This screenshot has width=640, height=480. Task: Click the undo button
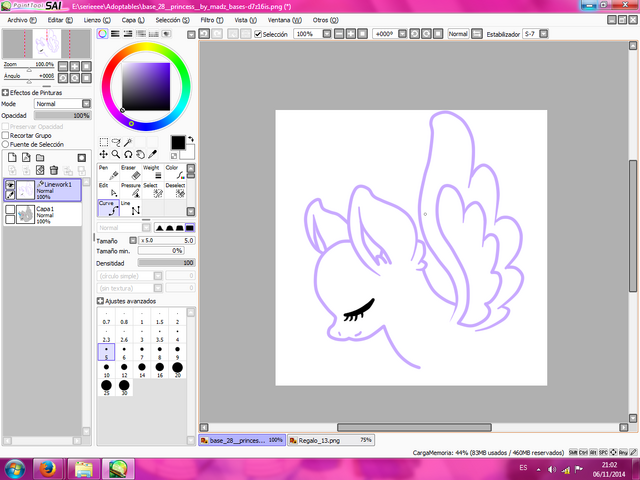pos(204,34)
